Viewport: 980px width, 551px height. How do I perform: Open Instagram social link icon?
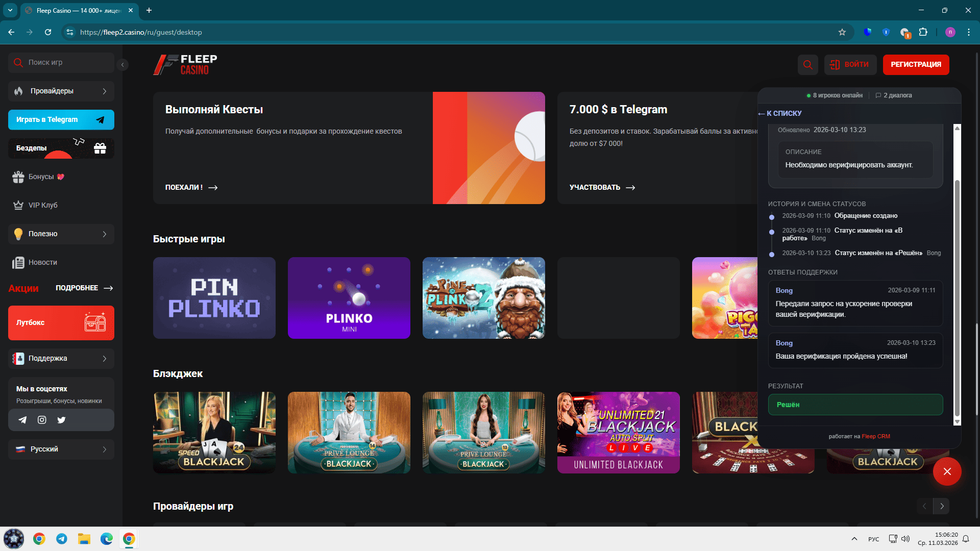(42, 420)
